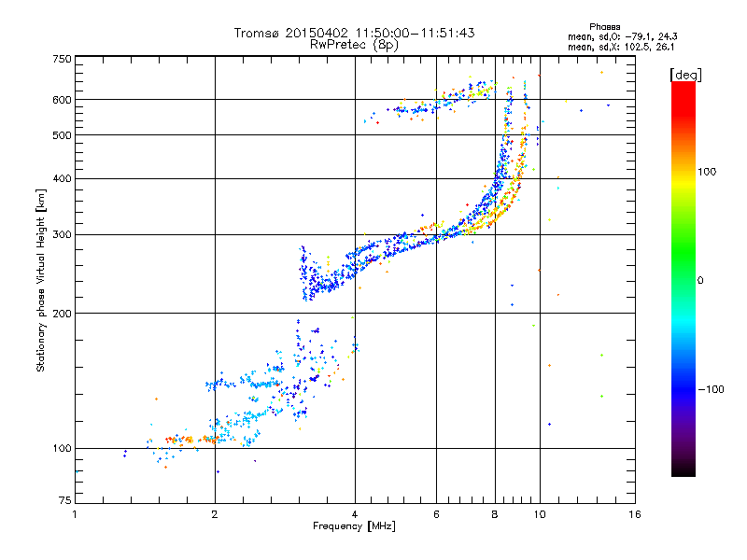Click the y-axis tick label '75'
This screenshot has height=560, width=747.
pyautogui.click(x=65, y=500)
